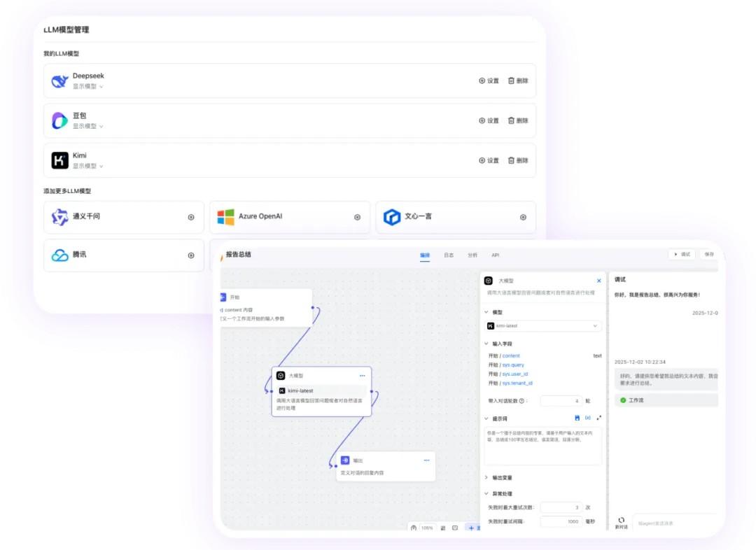Switch to the 日志 tab
The image size is (756, 550).
pyautogui.click(x=449, y=255)
